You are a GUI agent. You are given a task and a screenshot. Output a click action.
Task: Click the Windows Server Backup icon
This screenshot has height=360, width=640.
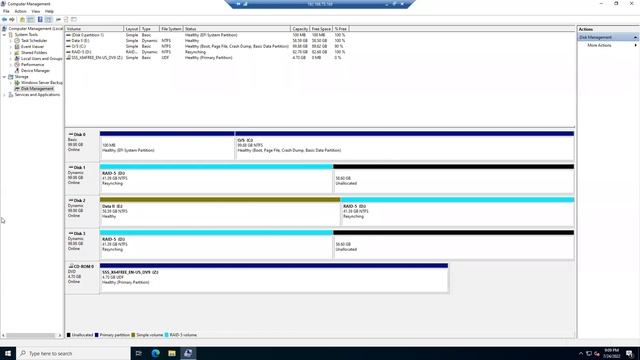[x=17, y=82]
